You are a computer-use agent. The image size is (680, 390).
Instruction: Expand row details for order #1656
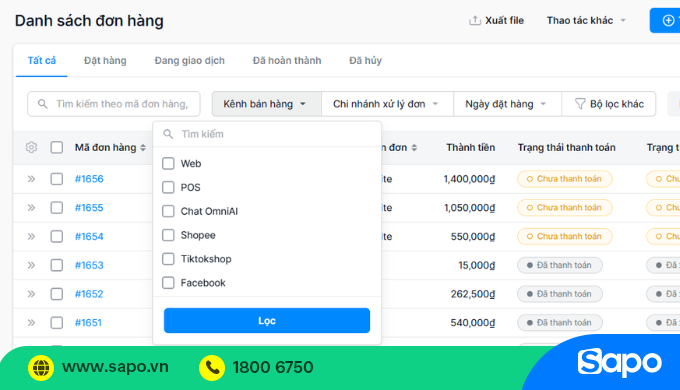[31, 179]
